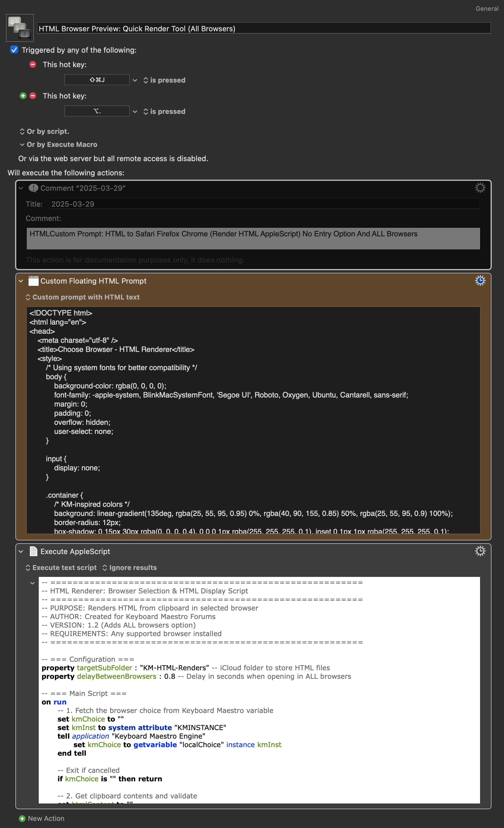Switch 'Custom prompt with HTML text' source menu

click(83, 297)
